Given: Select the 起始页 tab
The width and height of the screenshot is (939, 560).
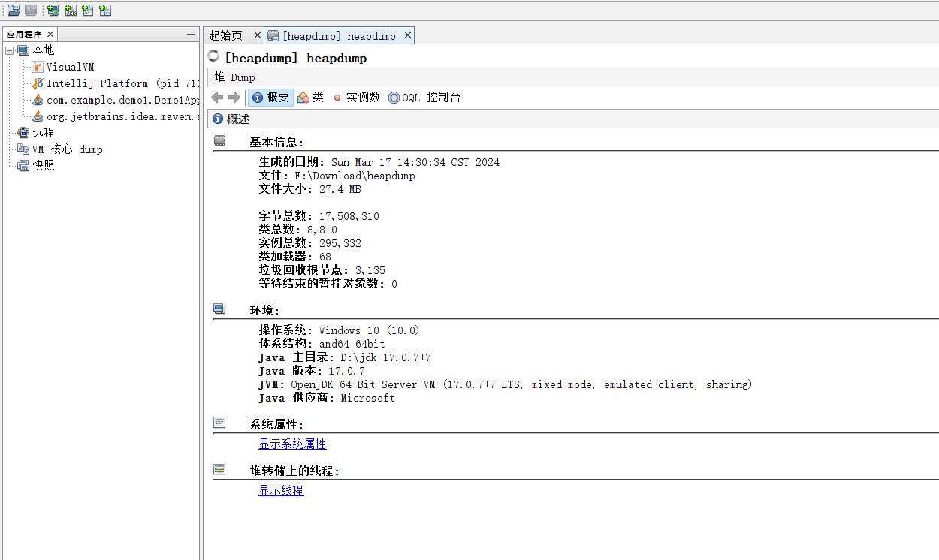Looking at the screenshot, I should [226, 35].
